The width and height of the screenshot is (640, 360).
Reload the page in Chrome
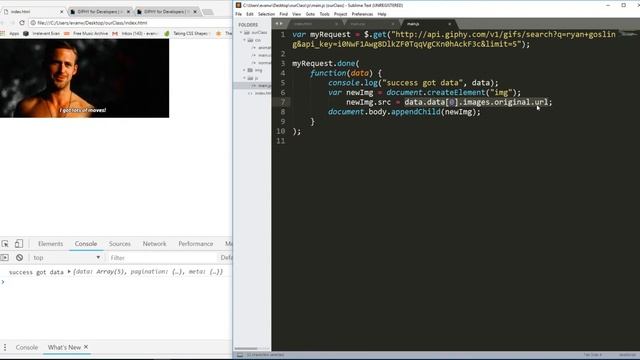(x=22, y=23)
